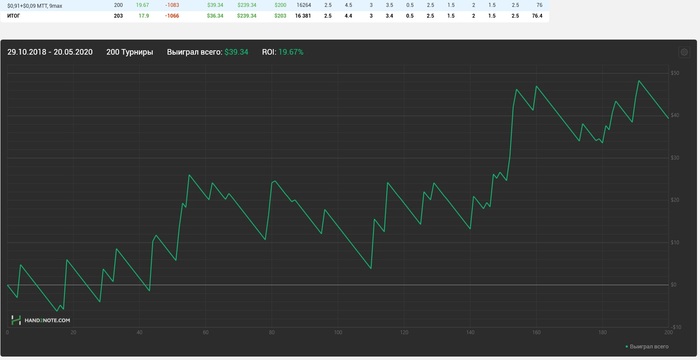Select the '$0,91+$0,09 MTT, 9max' row label
This screenshot has width=700, height=360.
click(35, 6)
